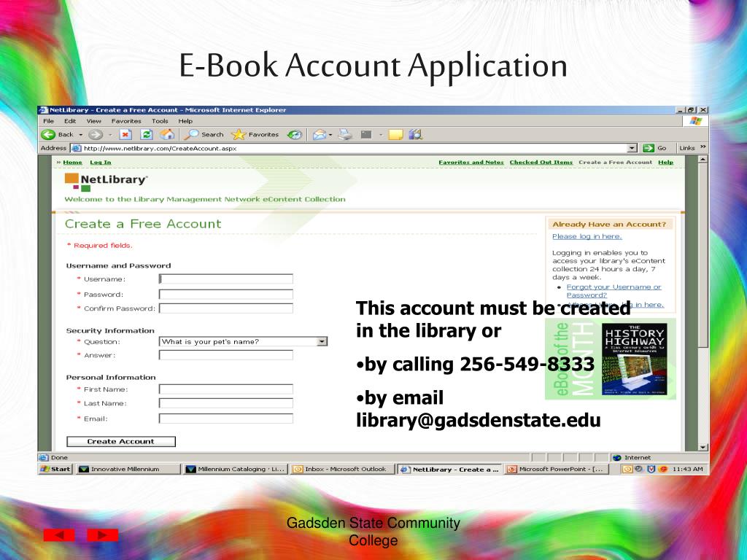The image size is (747, 560).
Task: Open the Mail button dropdown arrow
Action: [x=330, y=135]
